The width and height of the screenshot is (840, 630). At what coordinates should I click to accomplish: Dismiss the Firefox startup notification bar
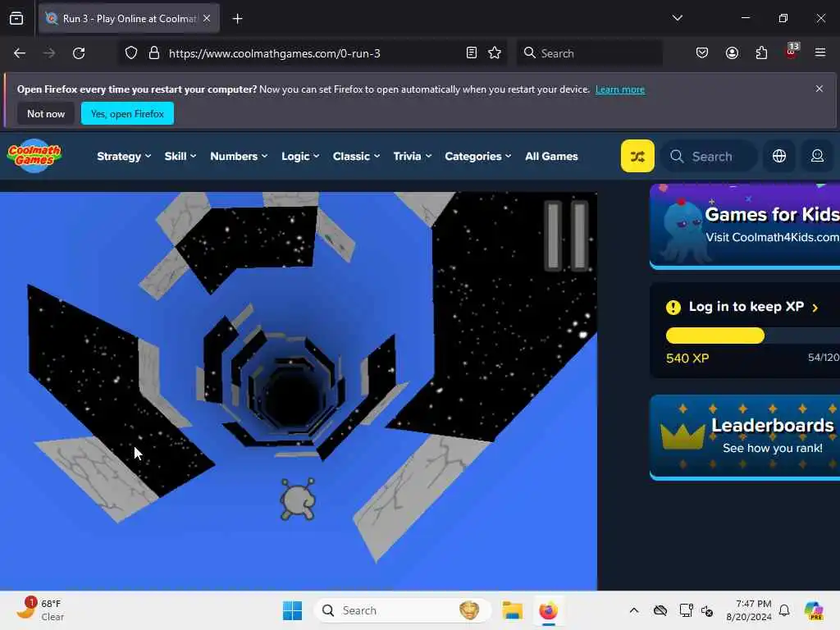(x=819, y=89)
